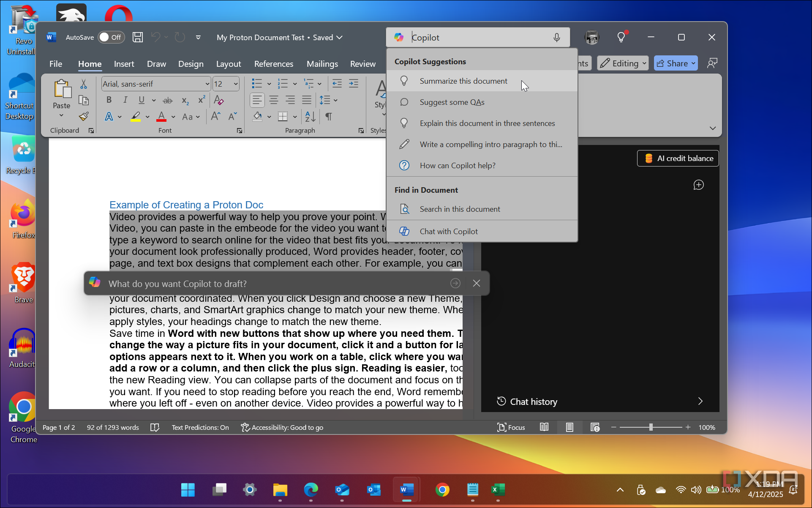This screenshot has height=508, width=812.
Task: Switch to the Draw tab
Action: (156, 64)
